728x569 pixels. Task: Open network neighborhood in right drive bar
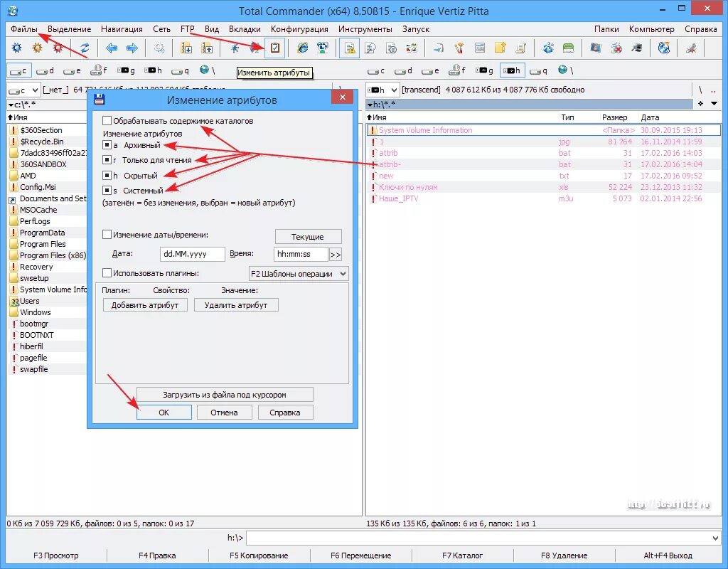tap(566, 70)
